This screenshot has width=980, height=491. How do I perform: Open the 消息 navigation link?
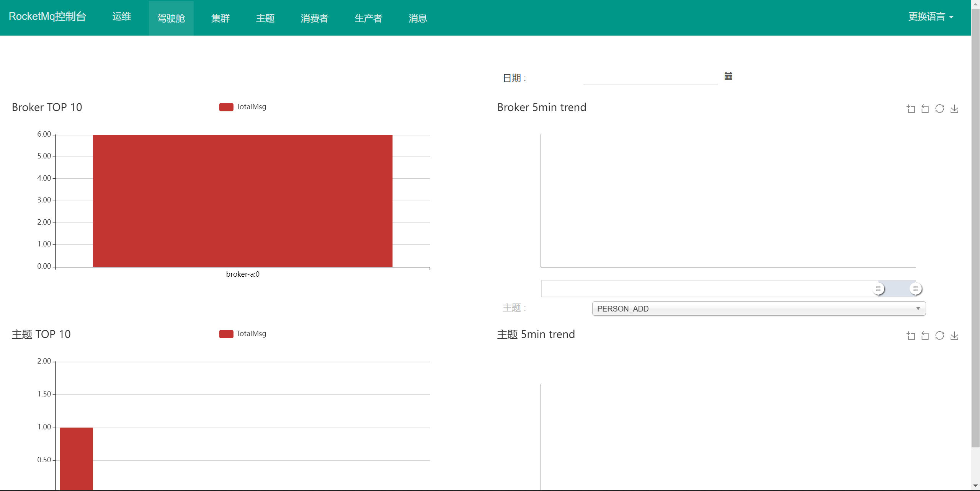[x=418, y=18]
